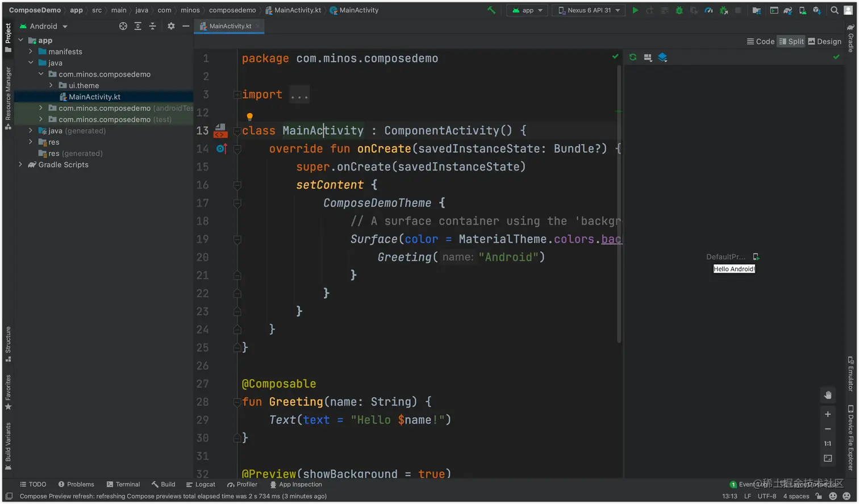Switch the editor to Split view
Image resolution: width=859 pixels, height=504 pixels.
pyautogui.click(x=791, y=41)
